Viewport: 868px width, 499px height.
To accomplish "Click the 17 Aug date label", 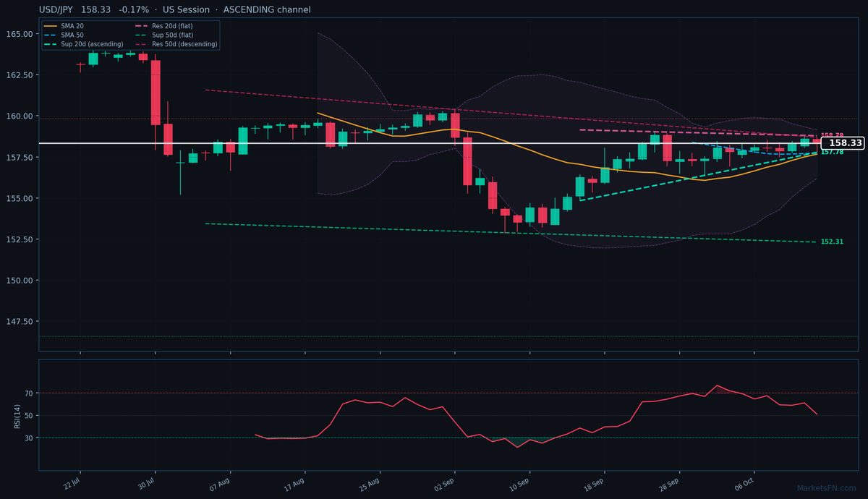I will click(x=295, y=484).
